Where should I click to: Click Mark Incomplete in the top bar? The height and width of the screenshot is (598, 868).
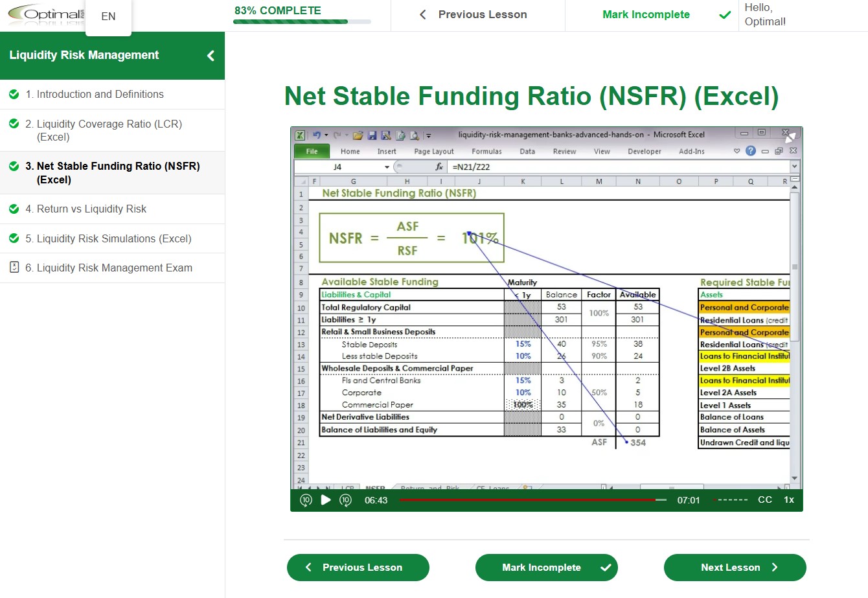[x=646, y=15]
